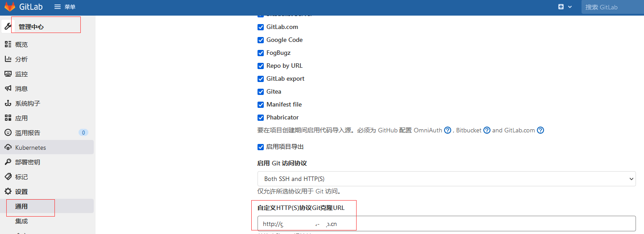Click the 滥用报告 face icon
Screen dimensions: 644x234
pos(8,132)
